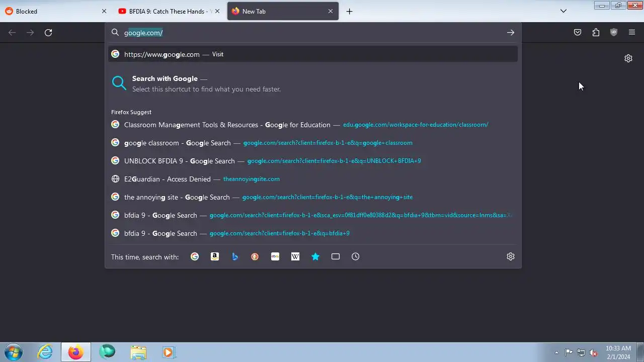Image resolution: width=644 pixels, height=362 pixels.
Task: Click edu.google.com classroom URL link
Action: click(x=416, y=125)
